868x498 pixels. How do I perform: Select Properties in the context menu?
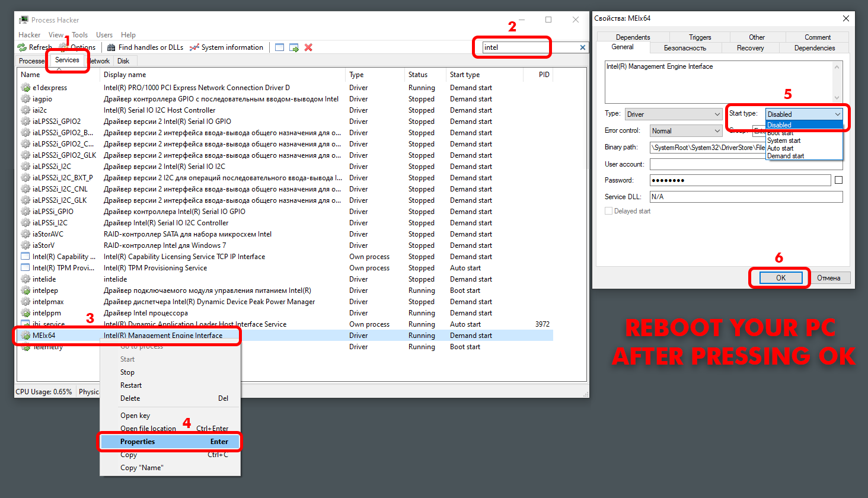(170, 442)
